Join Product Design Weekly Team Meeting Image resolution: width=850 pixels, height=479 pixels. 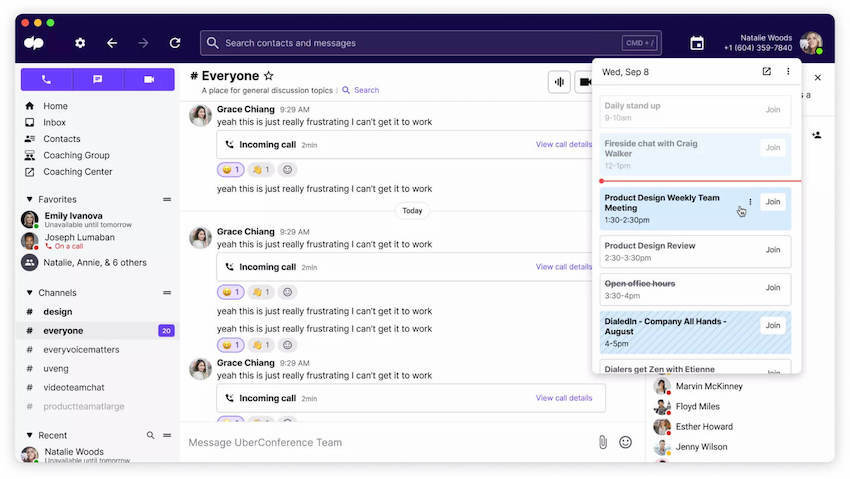772,202
